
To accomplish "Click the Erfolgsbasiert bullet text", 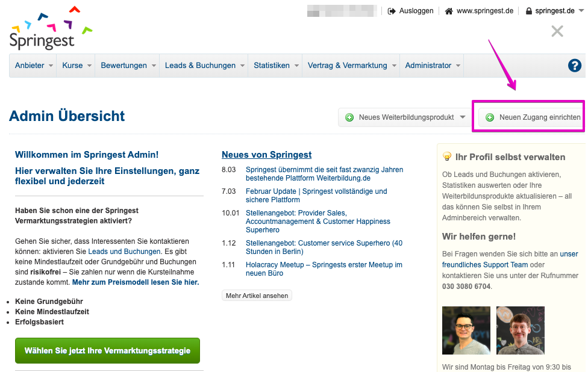I will pyautogui.click(x=39, y=322).
